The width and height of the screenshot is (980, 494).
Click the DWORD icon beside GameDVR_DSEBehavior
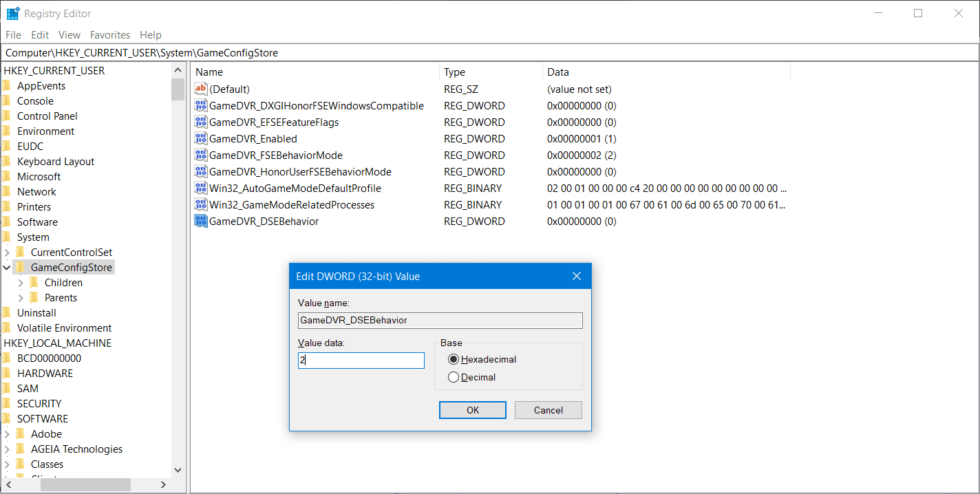tap(201, 221)
